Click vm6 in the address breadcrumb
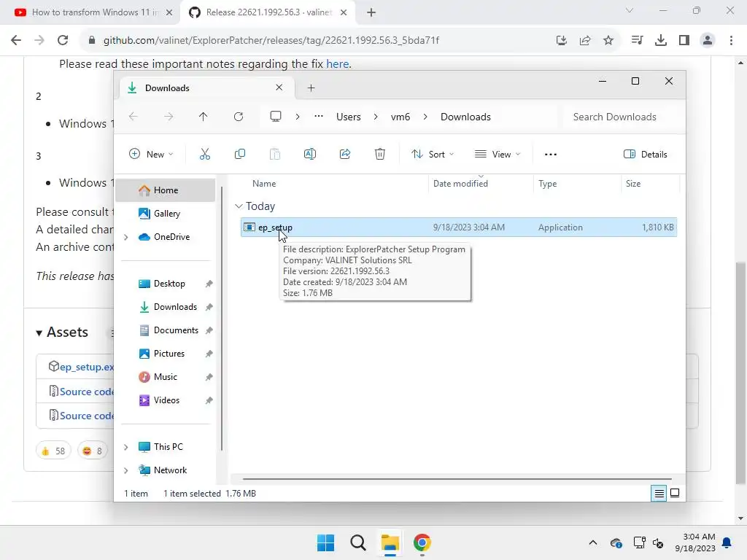 point(400,117)
